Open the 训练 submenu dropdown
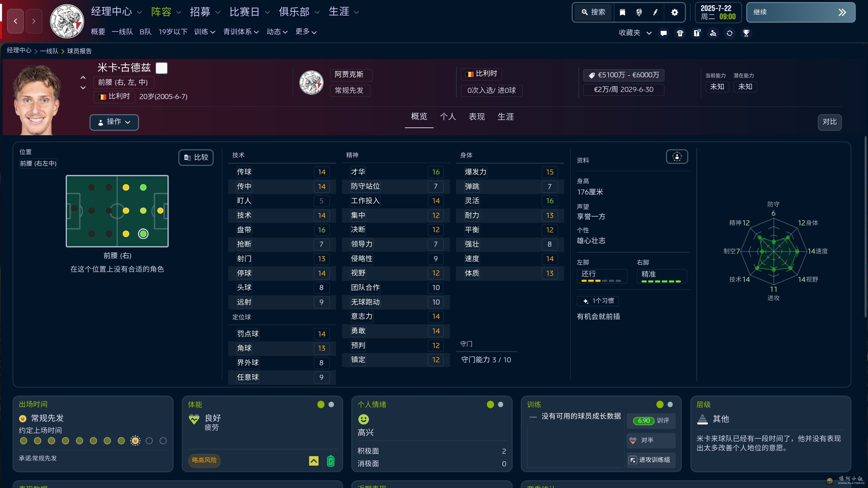Viewport: 868px width, 488px height. pyautogui.click(x=204, y=32)
